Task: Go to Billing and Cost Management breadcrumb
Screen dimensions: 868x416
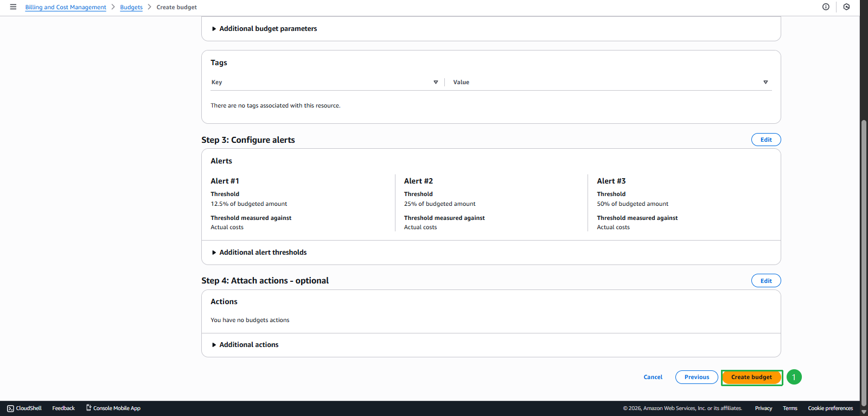Action: coord(66,8)
